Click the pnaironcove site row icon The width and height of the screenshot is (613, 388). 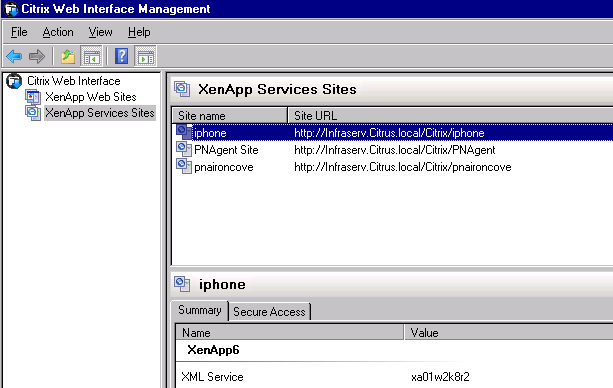[184, 166]
